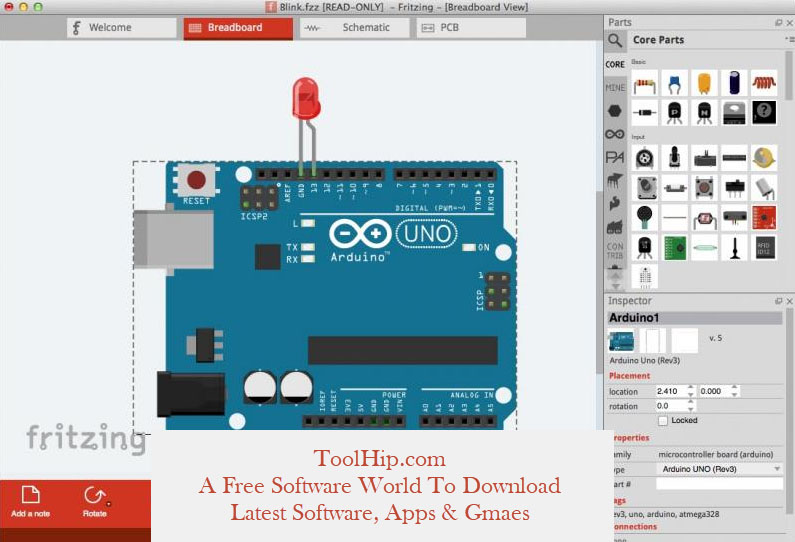
Task: Pick the diode part
Action: coord(644,113)
